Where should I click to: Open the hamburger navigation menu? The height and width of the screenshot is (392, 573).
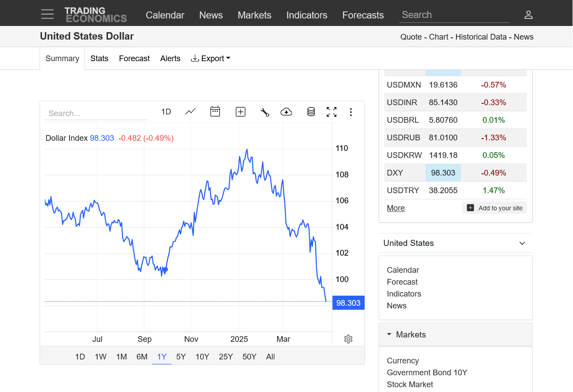pos(47,15)
